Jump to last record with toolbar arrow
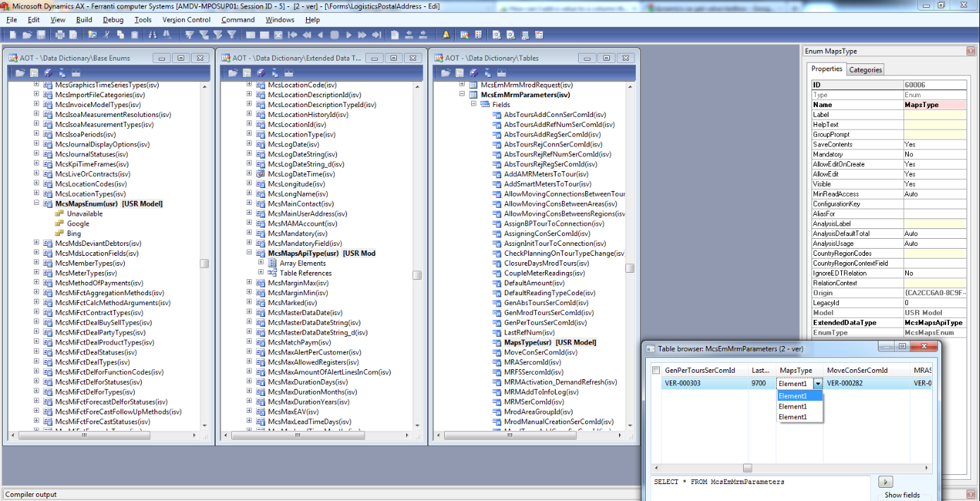Image resolution: width=980 pixels, height=501 pixels. pyautogui.click(x=376, y=35)
